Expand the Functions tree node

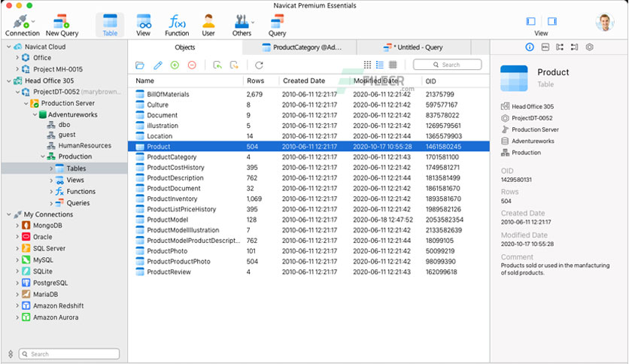point(51,192)
